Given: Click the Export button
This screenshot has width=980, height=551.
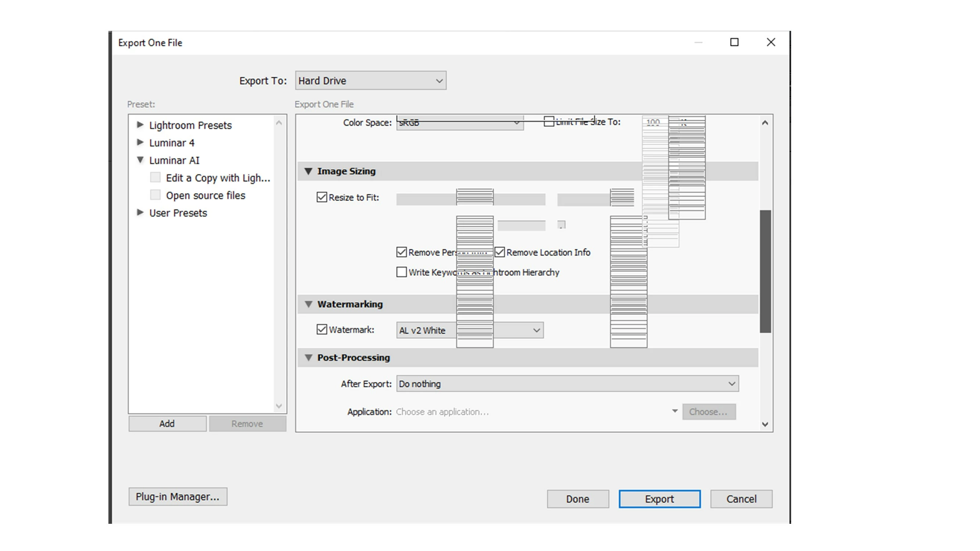Looking at the screenshot, I should [x=659, y=499].
